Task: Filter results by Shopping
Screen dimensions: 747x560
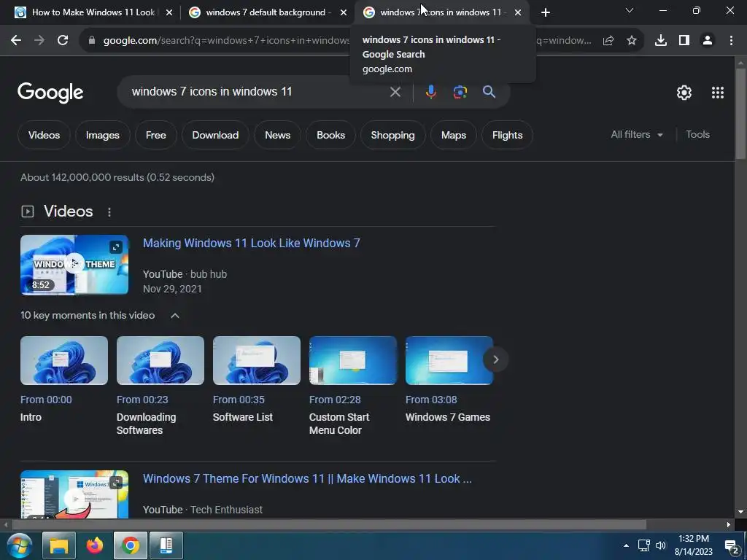Action: pos(392,135)
